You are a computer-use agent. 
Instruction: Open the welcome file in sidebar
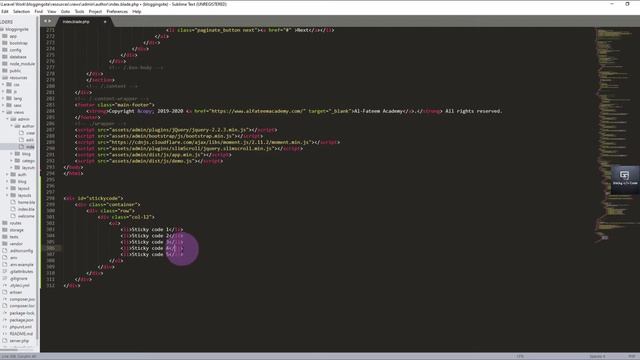[26, 217]
